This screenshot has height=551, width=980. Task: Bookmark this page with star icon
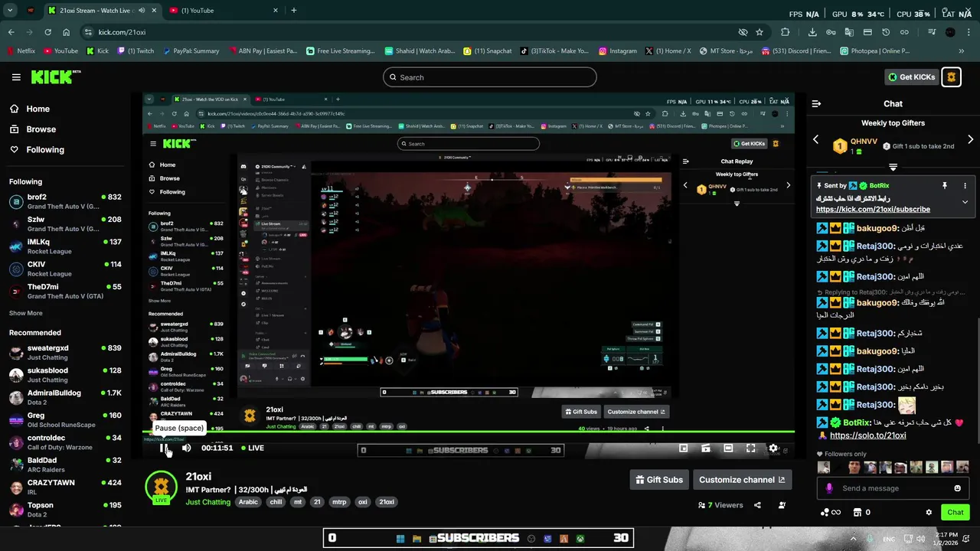[x=759, y=32]
